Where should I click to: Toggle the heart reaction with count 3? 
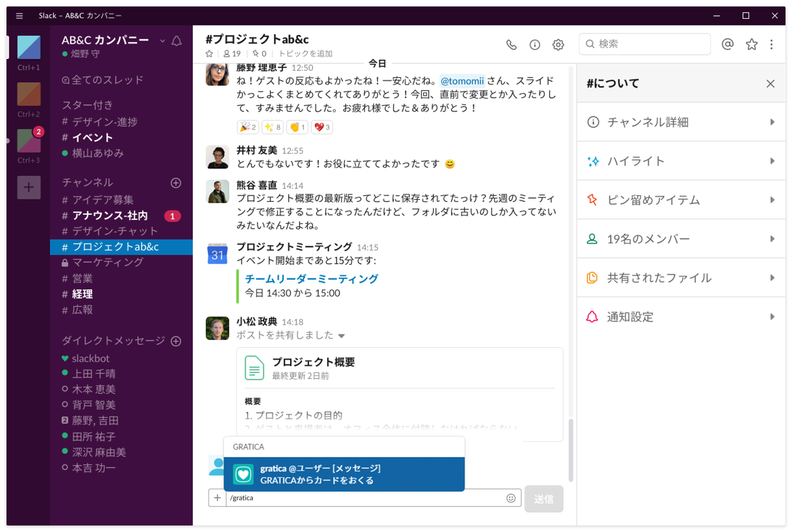point(322,127)
